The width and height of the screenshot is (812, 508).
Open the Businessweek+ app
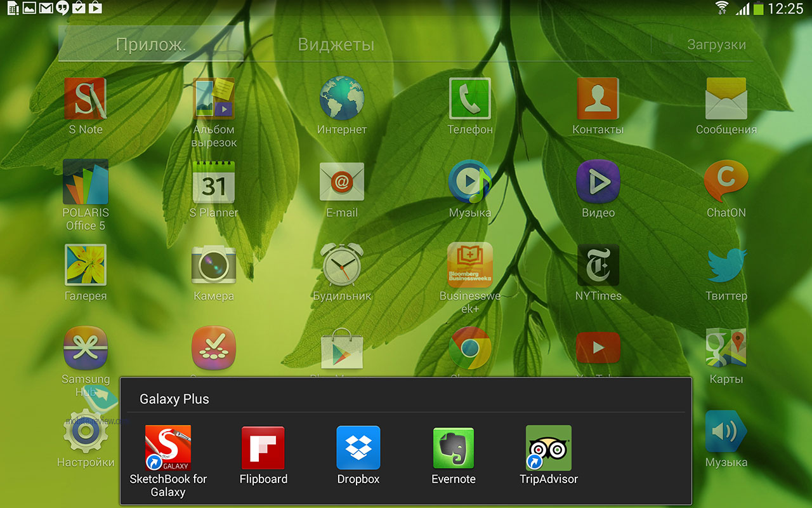[x=470, y=265]
